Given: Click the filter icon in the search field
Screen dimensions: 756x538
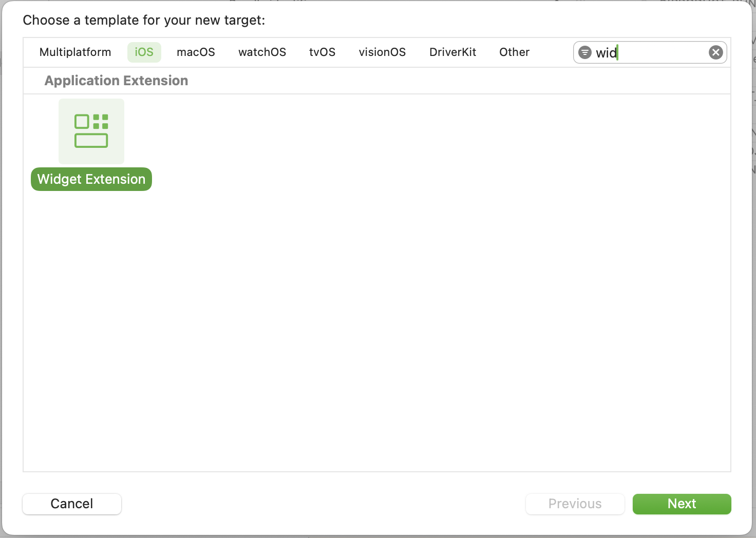Looking at the screenshot, I should point(584,52).
